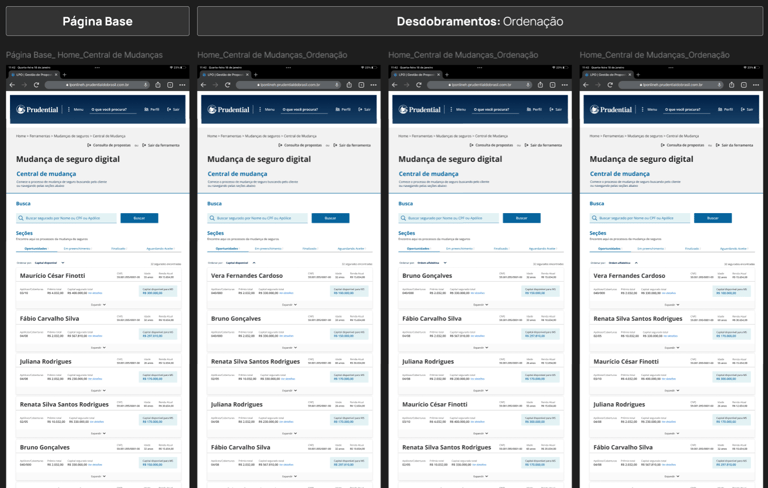The width and height of the screenshot is (768, 488).
Task: Open 'Ordem alfabética' dropdown directly above Bruno Gonçalves
Action: [x=432, y=263]
